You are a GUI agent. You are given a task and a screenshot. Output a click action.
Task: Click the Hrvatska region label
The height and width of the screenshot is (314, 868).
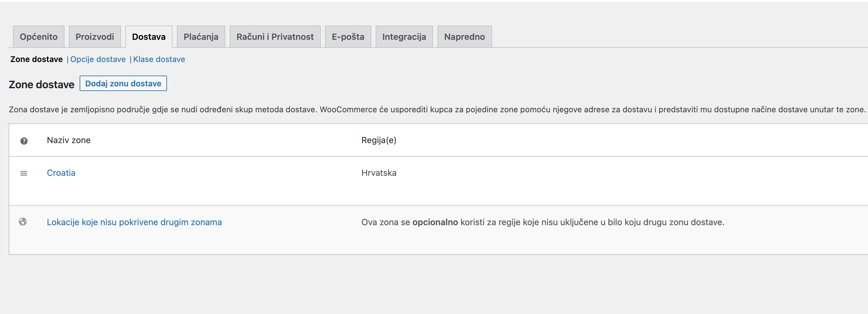point(379,173)
